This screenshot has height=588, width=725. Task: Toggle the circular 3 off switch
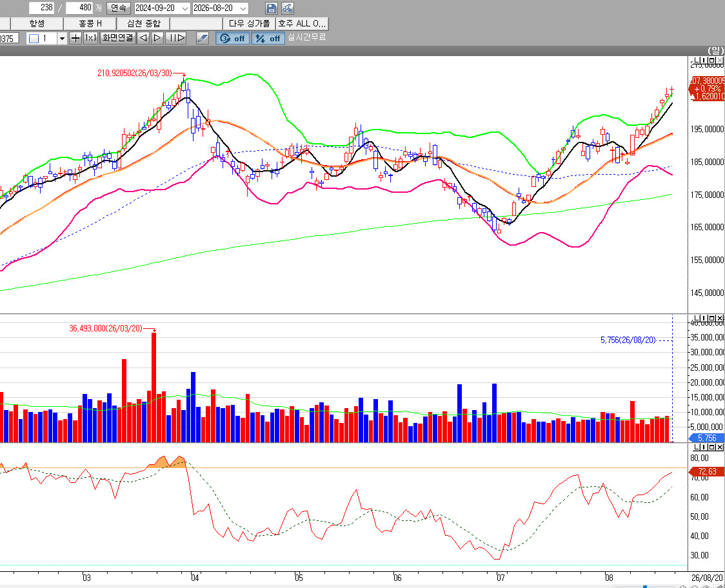(233, 39)
